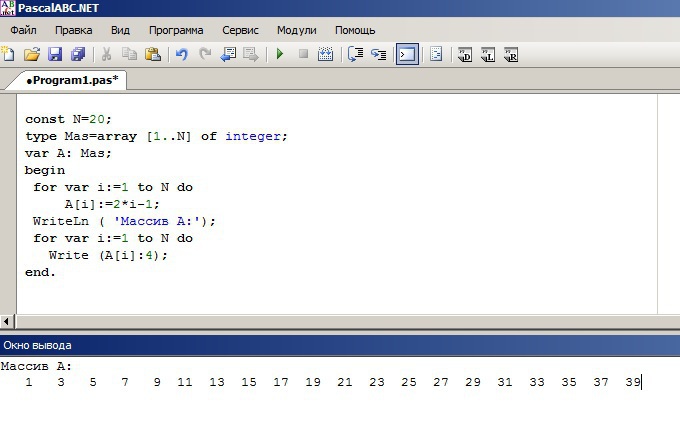Click the PascalABC.NET application icon in the title bar

(x=7, y=7)
